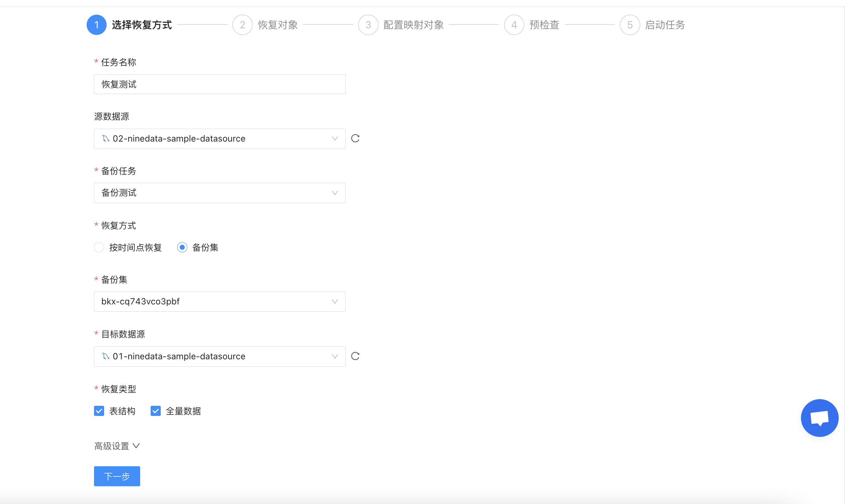This screenshot has height=504, width=845.
Task: Open the chat support bubble in bottom-right corner
Action: point(819,418)
